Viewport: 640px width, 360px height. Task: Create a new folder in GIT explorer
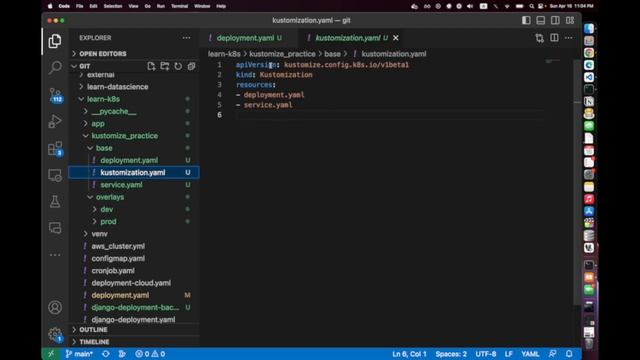click(164, 66)
